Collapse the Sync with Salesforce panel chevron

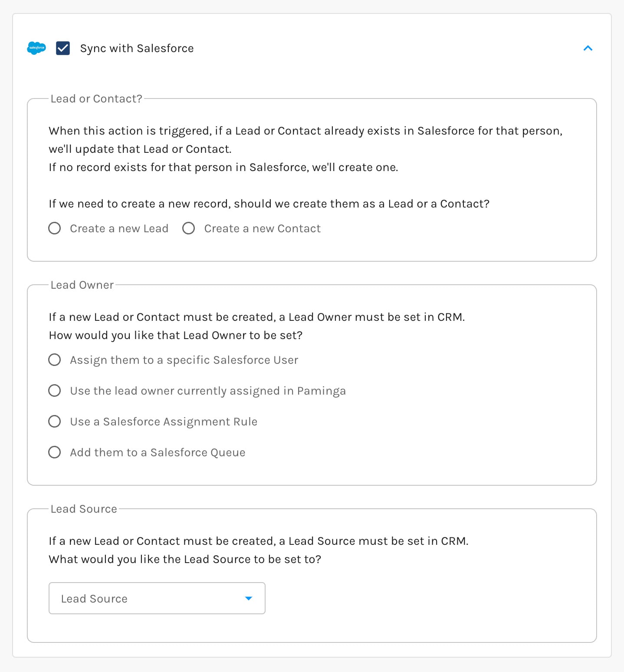point(588,48)
